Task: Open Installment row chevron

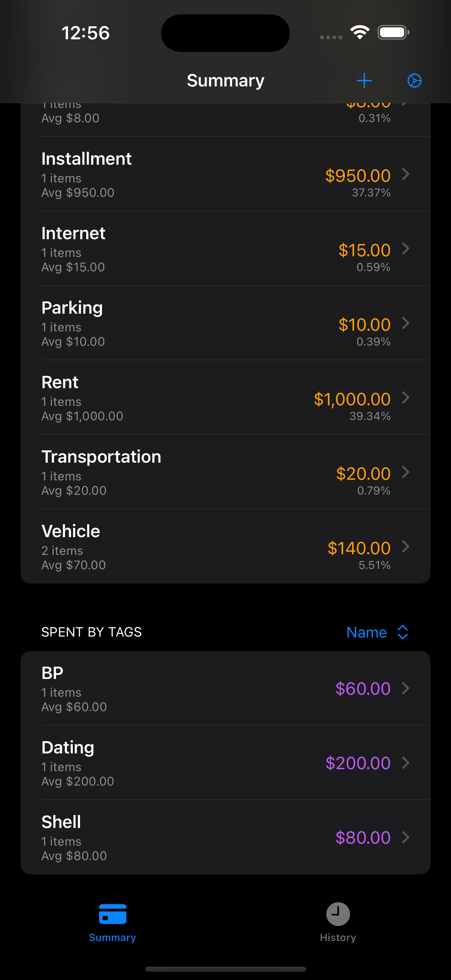Action: pyautogui.click(x=406, y=174)
